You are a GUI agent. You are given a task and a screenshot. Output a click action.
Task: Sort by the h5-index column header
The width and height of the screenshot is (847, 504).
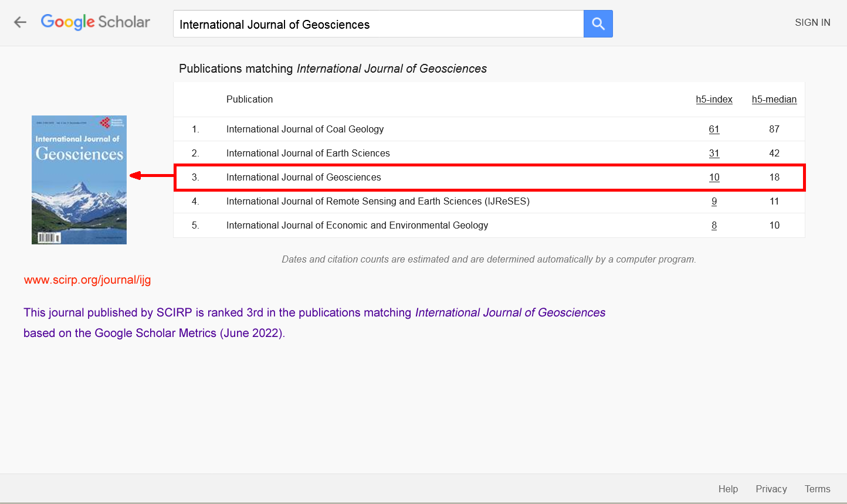[x=714, y=99]
